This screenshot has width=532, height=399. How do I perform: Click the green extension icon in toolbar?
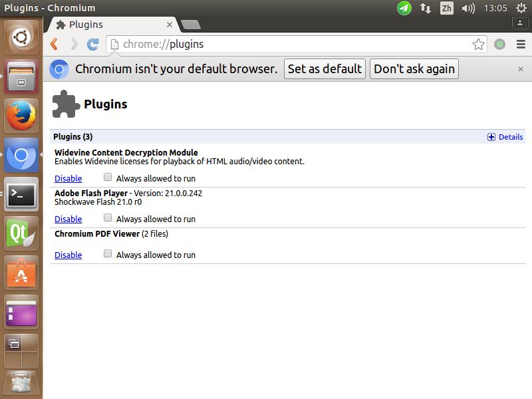(500, 45)
